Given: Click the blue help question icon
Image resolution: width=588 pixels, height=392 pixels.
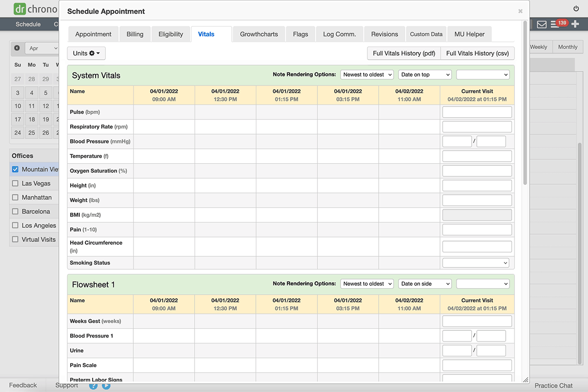Looking at the screenshot, I should pyautogui.click(x=93, y=386).
